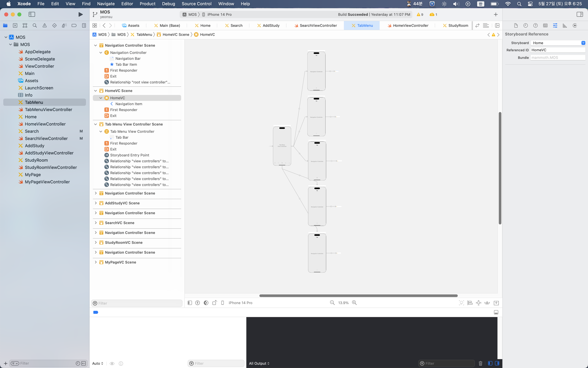Open the Auto variables scope dropdown
Image resolution: width=588 pixels, height=368 pixels.
(x=98, y=363)
